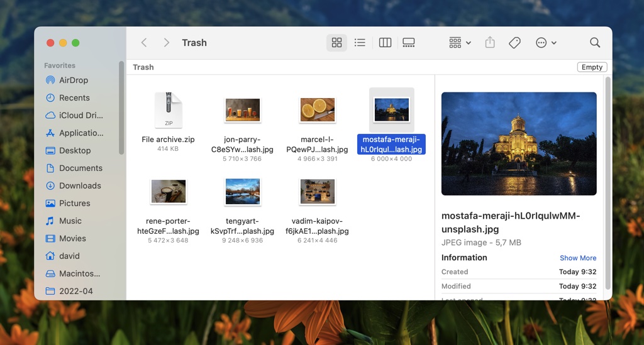This screenshot has width=644, height=345.
Task: Click the marcel-l-PQewPJ...lash.jpg file name
Action: 317,145
